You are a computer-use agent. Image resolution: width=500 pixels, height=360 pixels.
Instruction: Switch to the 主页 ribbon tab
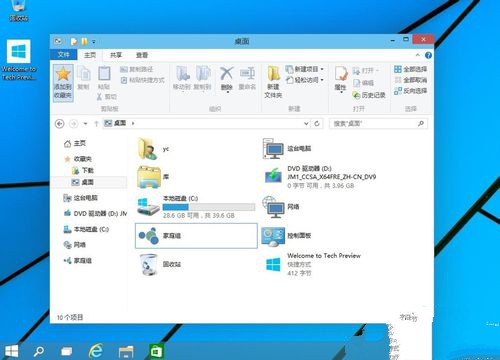[90, 55]
